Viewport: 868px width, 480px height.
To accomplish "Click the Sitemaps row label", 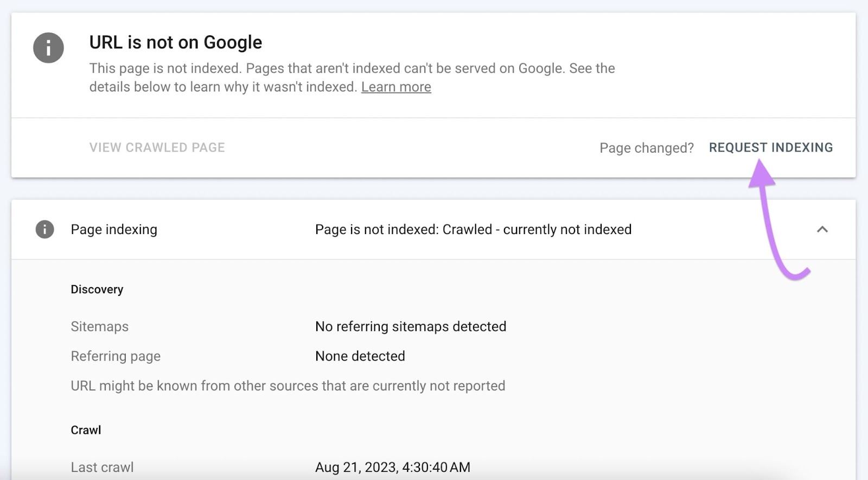I will point(100,326).
